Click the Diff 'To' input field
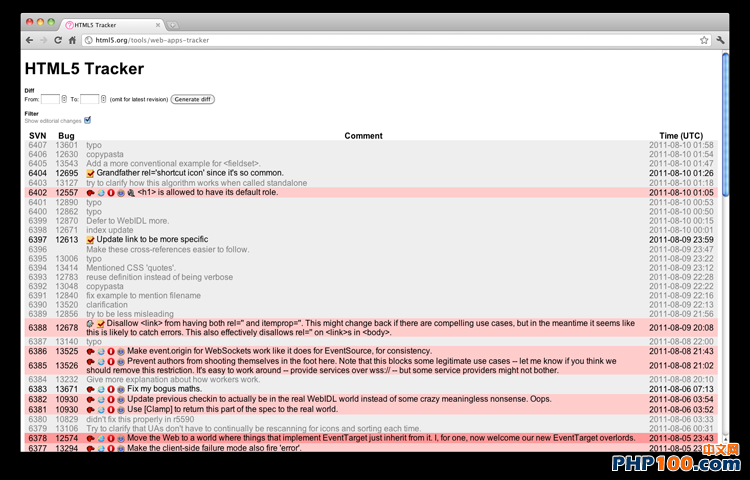The image size is (750, 480). [x=89, y=99]
